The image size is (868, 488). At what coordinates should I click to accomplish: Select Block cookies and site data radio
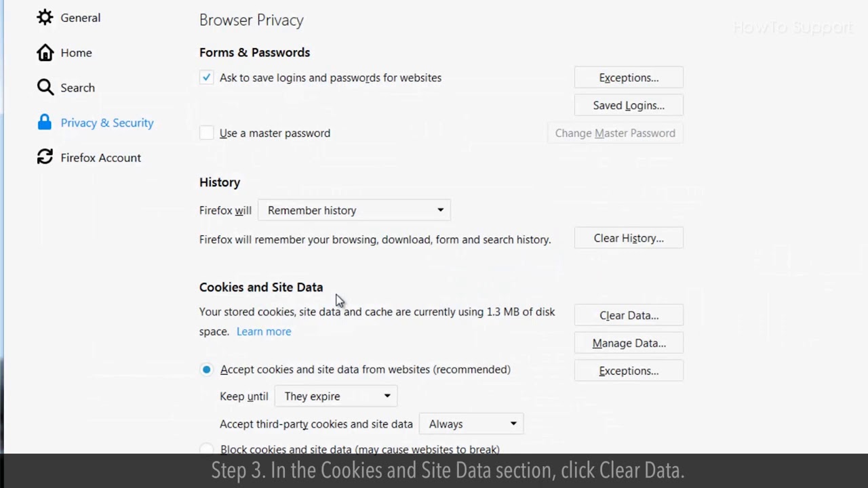(x=206, y=449)
